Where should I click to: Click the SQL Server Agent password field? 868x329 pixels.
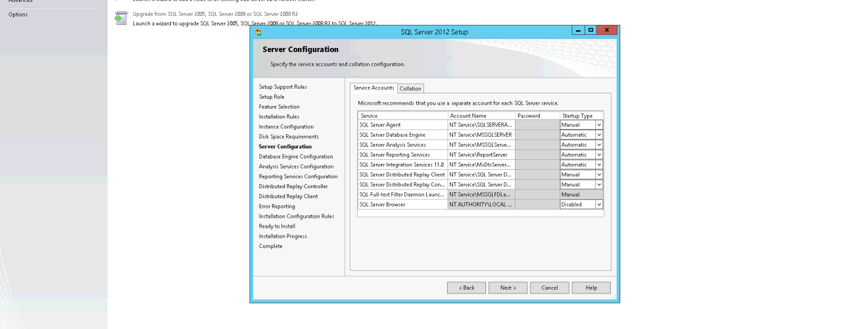(x=538, y=125)
